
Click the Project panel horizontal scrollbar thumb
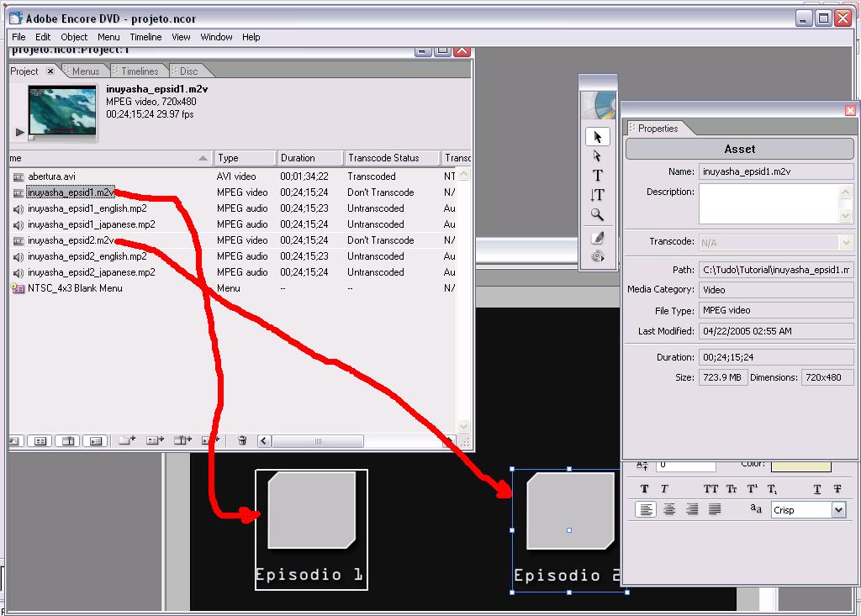tap(317, 441)
